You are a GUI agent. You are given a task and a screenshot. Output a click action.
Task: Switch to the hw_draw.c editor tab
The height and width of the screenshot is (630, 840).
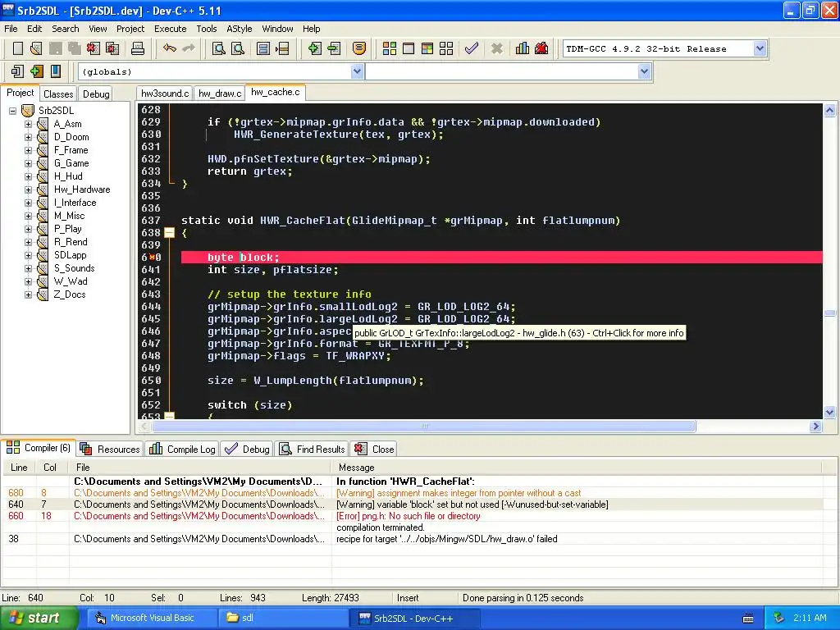tap(220, 94)
